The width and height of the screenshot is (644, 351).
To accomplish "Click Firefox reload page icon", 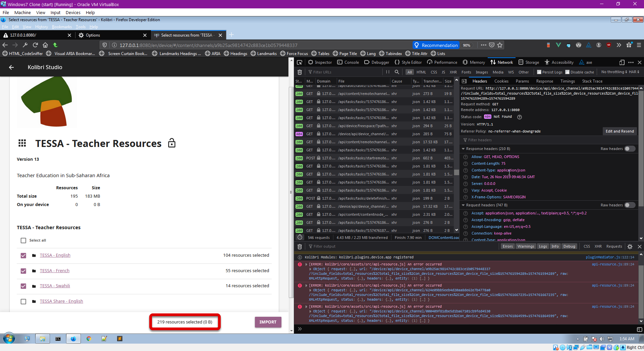I will [x=35, y=45].
